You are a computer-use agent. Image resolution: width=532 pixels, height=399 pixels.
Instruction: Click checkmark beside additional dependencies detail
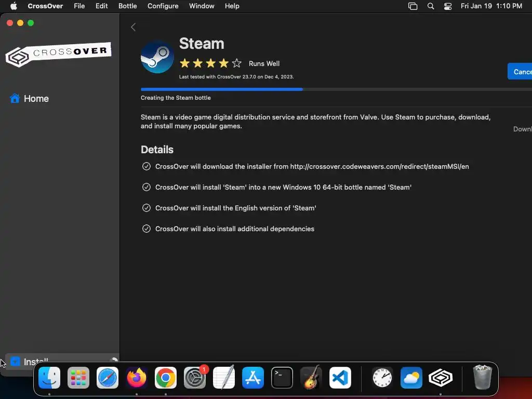click(146, 229)
